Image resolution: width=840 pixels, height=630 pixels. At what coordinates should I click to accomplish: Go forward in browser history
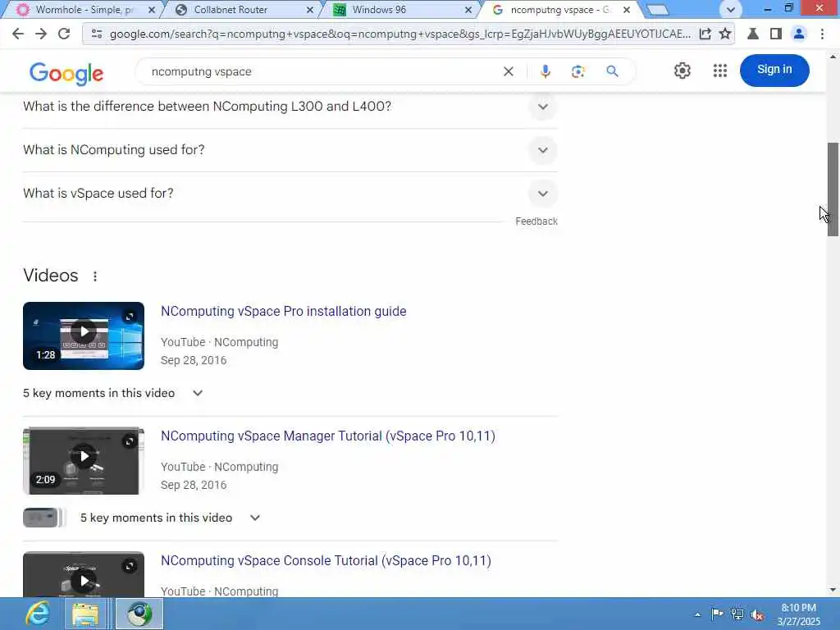[41, 34]
